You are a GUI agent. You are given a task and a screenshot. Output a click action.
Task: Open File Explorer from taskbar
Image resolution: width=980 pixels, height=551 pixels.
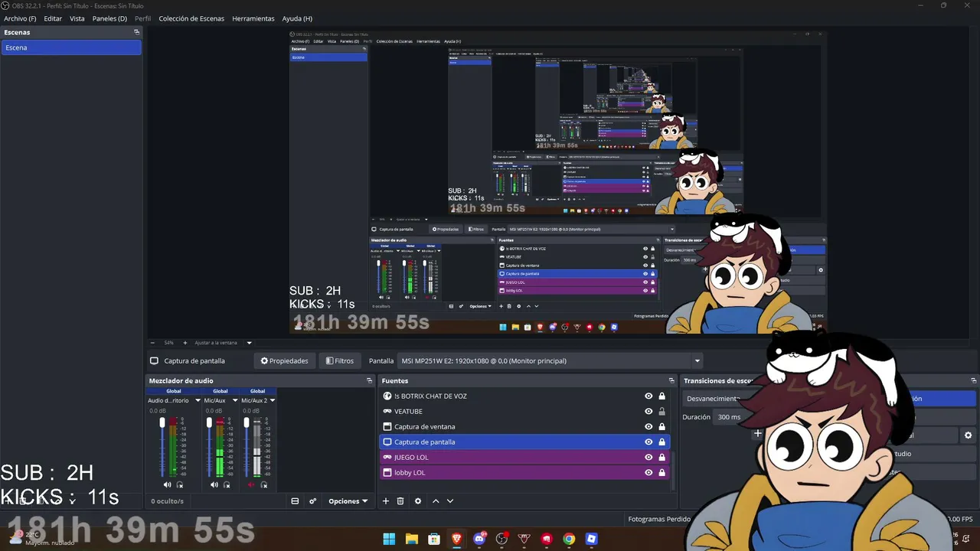[411, 539]
